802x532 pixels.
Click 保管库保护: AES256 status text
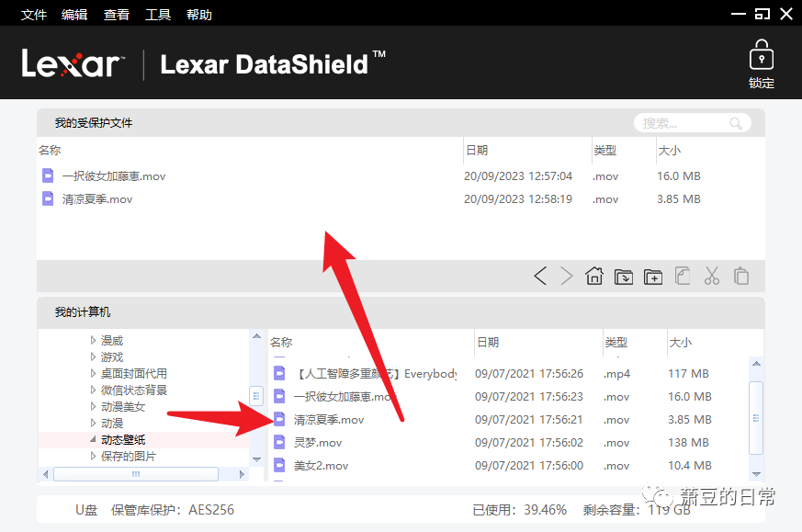click(173, 510)
